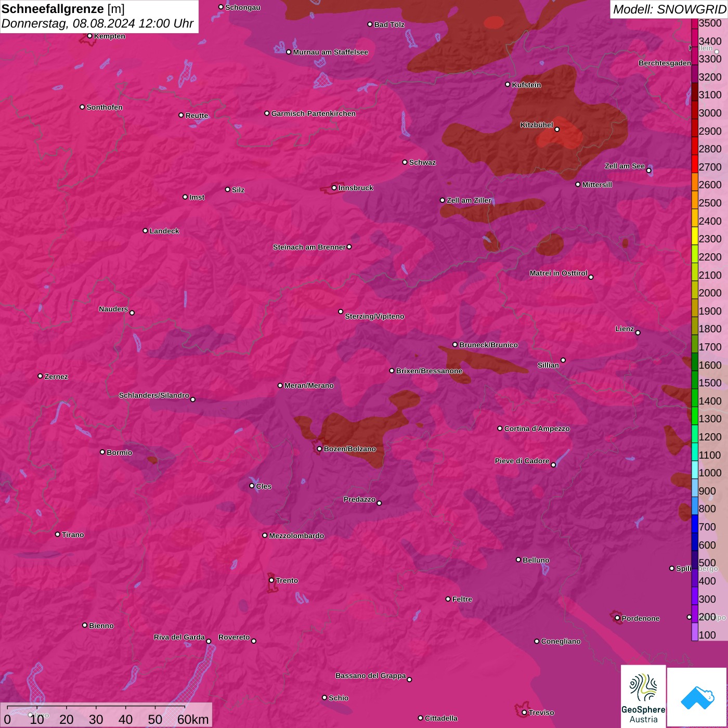
Task: Select the Landeck city marker
Action: pyautogui.click(x=146, y=230)
